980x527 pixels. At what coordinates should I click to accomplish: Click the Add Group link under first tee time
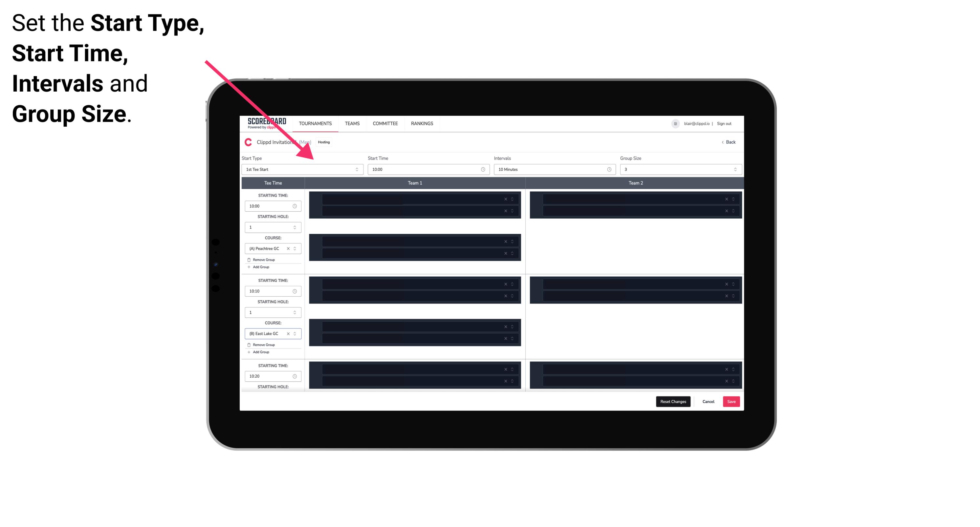click(x=260, y=267)
